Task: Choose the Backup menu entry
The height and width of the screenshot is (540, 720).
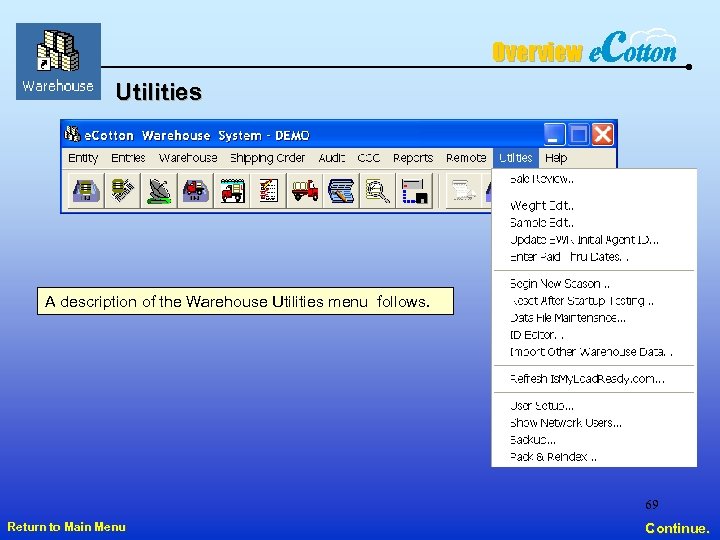Action: pos(533,440)
